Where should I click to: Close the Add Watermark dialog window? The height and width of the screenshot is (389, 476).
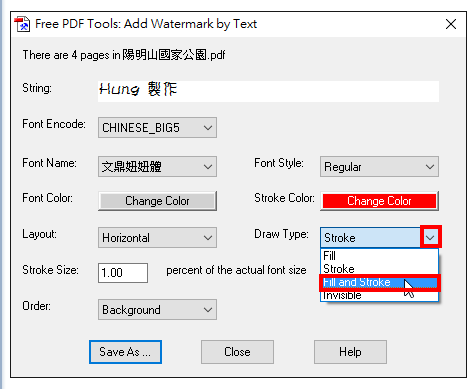[x=451, y=24]
